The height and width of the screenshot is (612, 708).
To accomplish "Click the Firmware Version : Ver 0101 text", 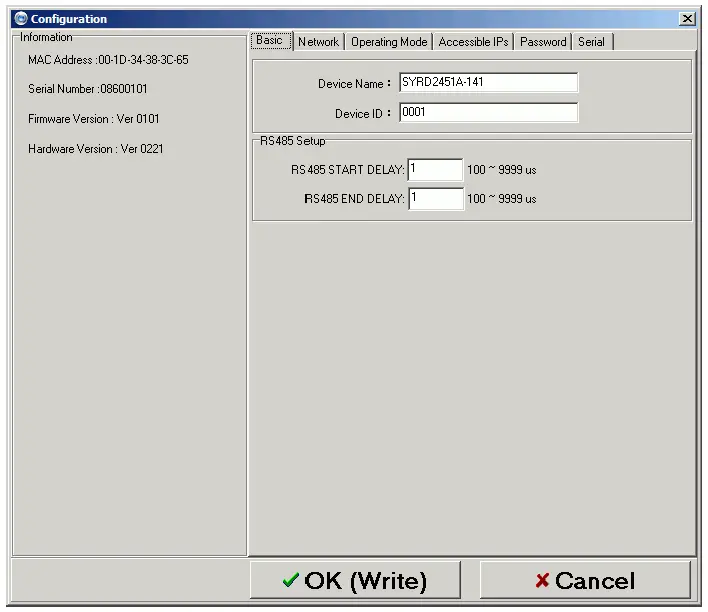I will [x=93, y=119].
